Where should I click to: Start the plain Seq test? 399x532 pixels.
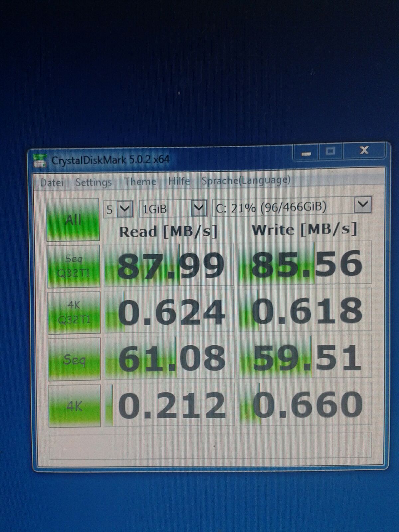click(x=74, y=359)
